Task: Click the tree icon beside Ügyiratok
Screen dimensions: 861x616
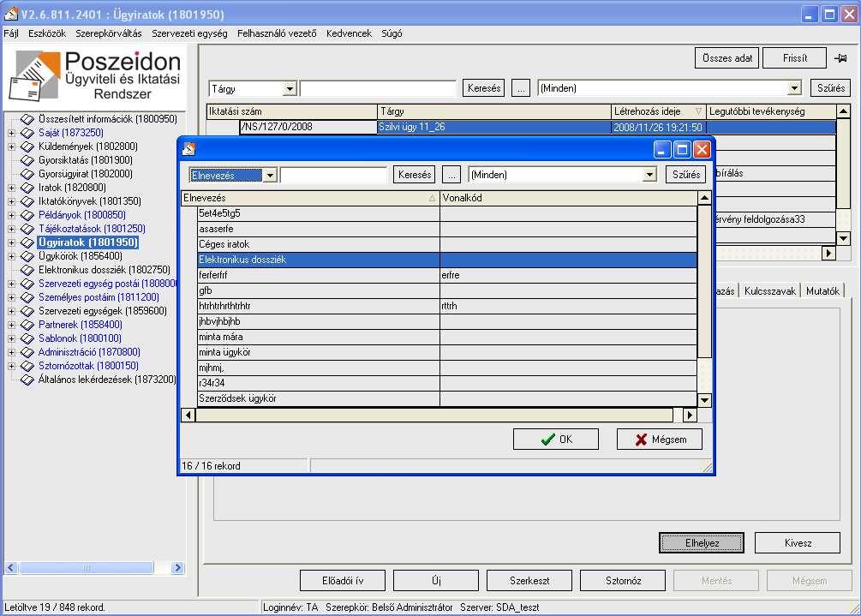Action: [x=27, y=242]
